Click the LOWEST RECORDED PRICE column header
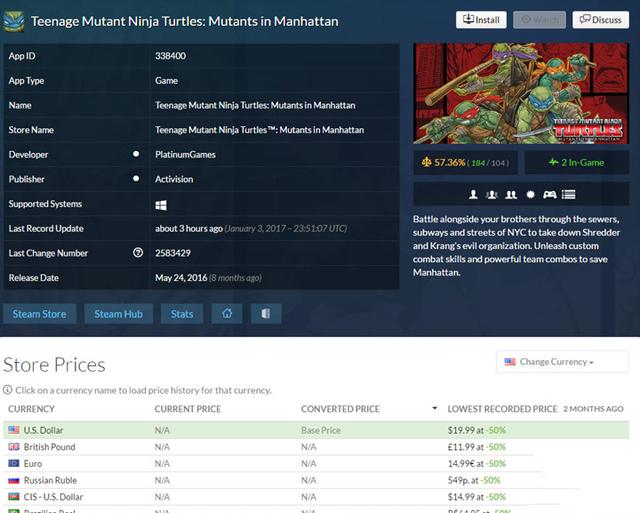 point(502,409)
